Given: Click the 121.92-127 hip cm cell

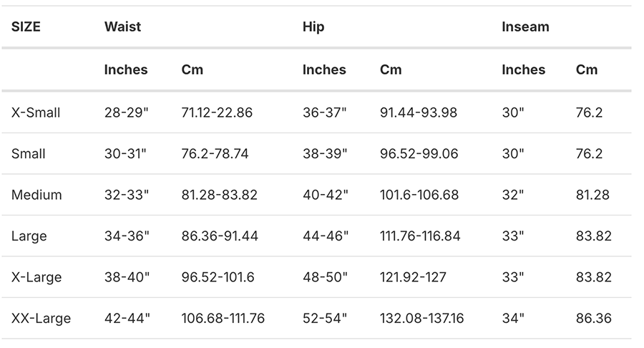Looking at the screenshot, I should pyautogui.click(x=413, y=277).
